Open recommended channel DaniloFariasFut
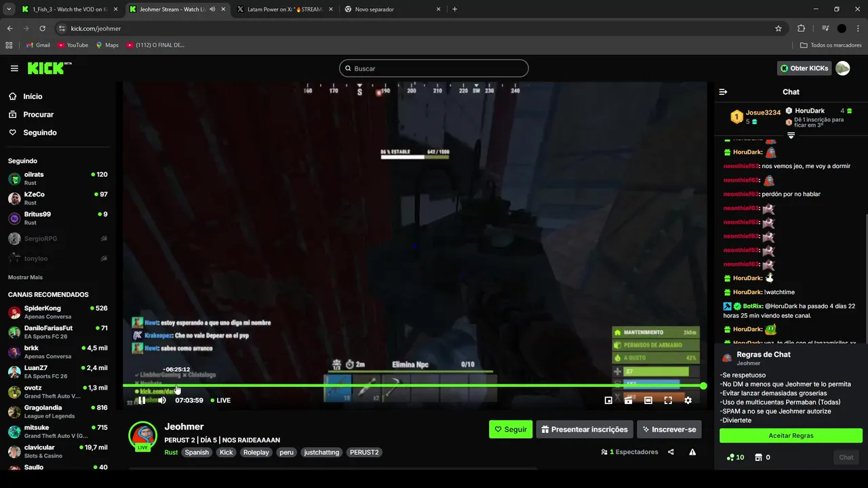The width and height of the screenshot is (868, 488). click(x=58, y=332)
